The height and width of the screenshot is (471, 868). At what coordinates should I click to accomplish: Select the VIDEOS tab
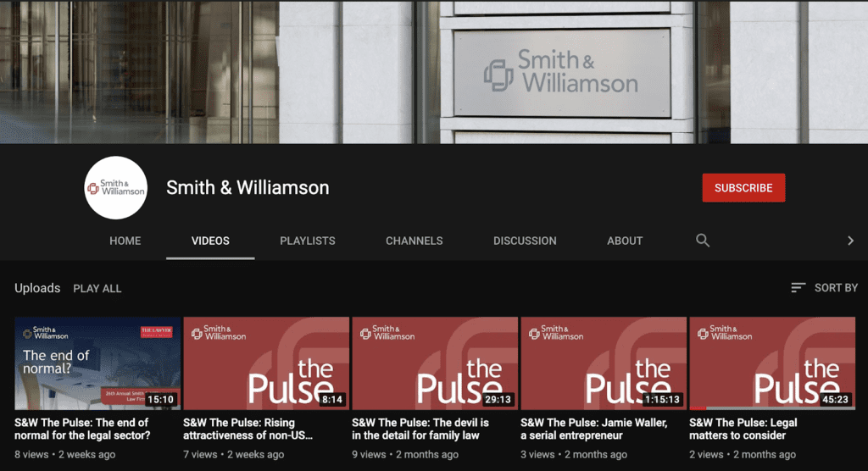[210, 241]
